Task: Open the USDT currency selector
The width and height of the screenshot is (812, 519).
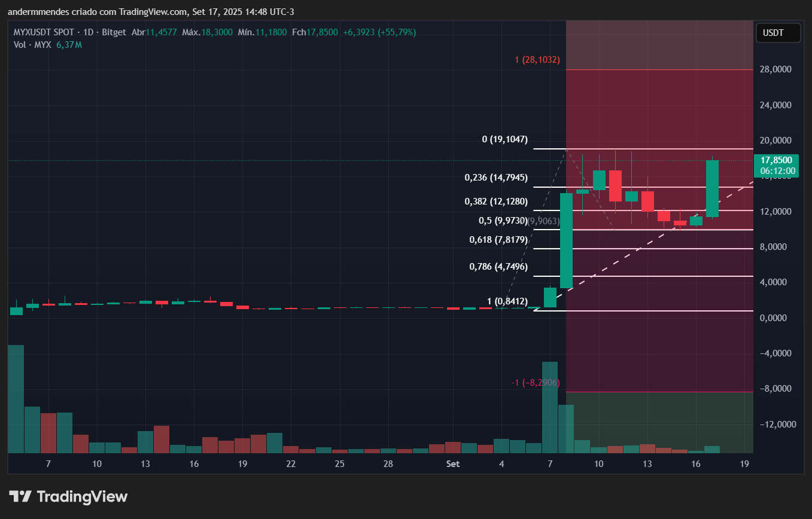Action: tap(777, 33)
